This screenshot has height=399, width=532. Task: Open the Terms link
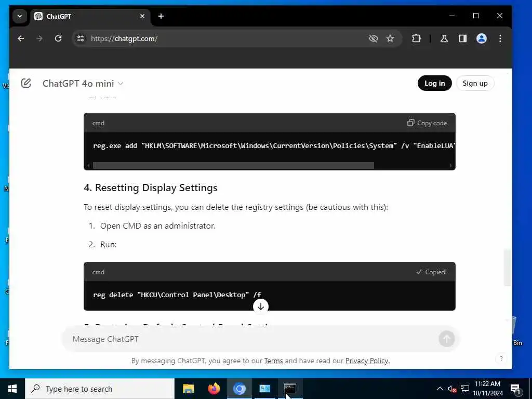click(273, 361)
